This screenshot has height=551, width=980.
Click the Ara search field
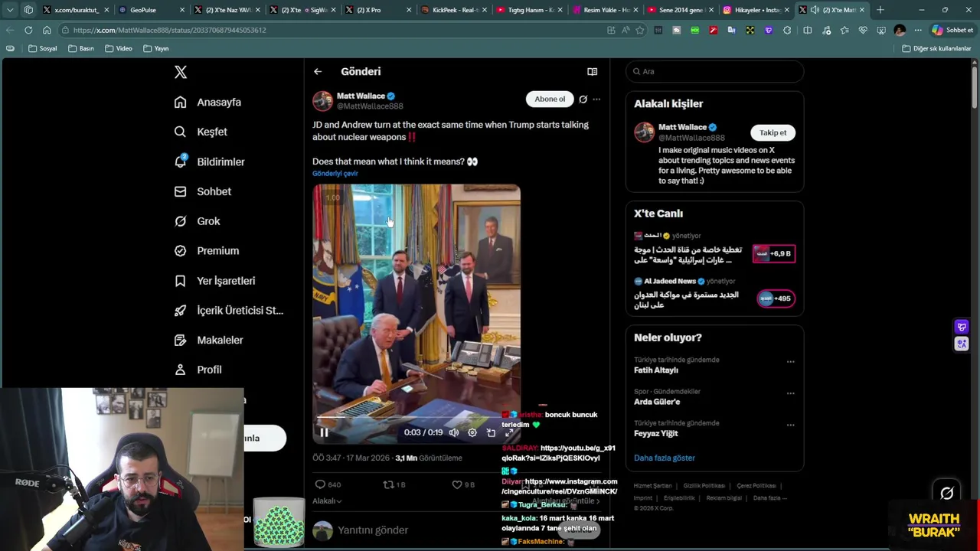(715, 71)
